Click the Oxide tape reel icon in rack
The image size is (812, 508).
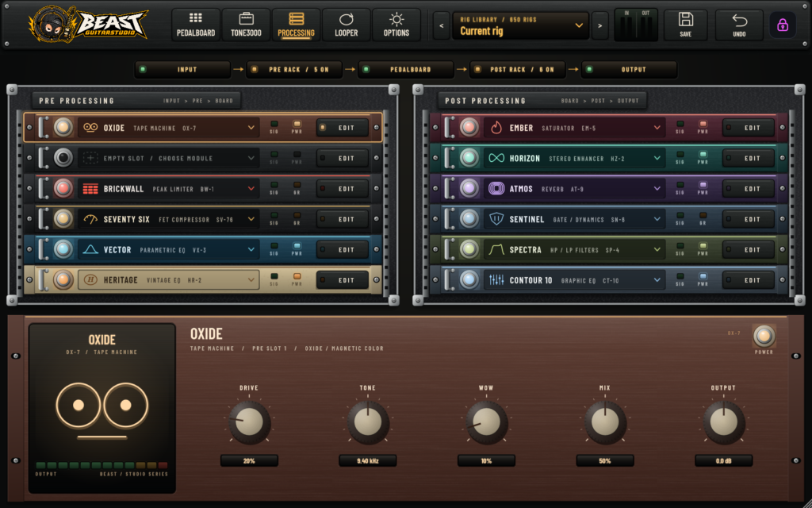(90, 128)
